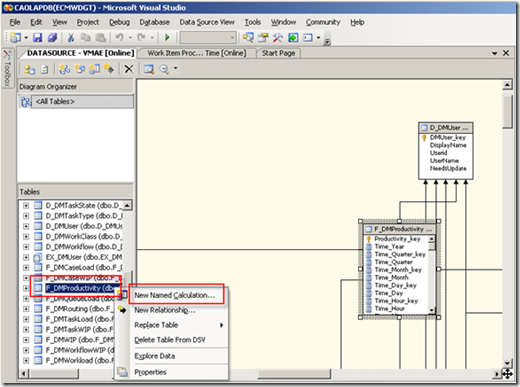Open the solution configuration combo box
The image size is (520, 387).
click(208, 37)
